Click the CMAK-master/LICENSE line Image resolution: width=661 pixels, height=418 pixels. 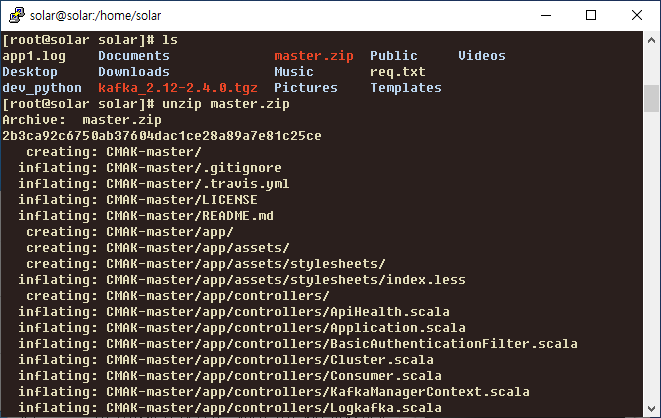138,200
